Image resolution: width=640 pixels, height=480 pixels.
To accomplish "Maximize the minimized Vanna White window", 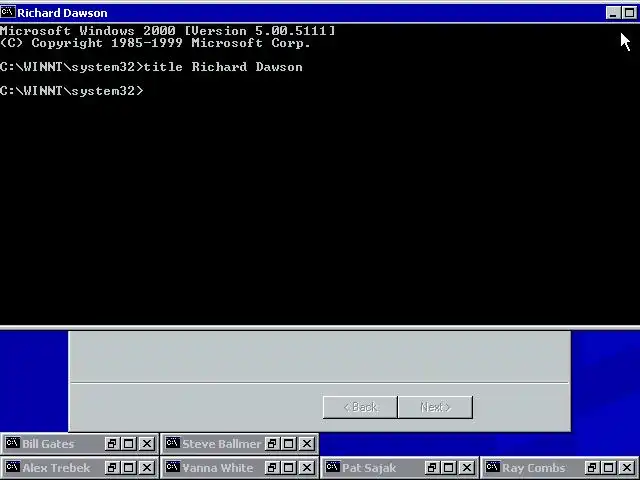I will (x=289, y=467).
